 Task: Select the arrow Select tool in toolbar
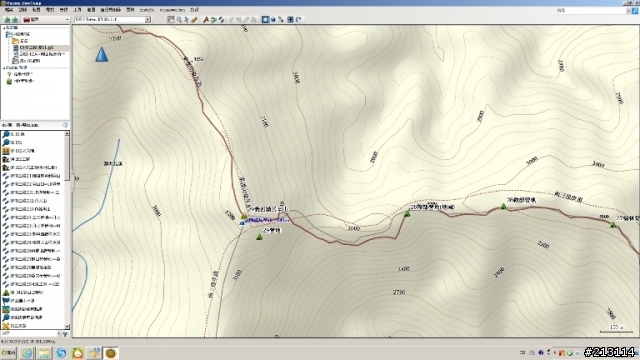[x=187, y=19]
